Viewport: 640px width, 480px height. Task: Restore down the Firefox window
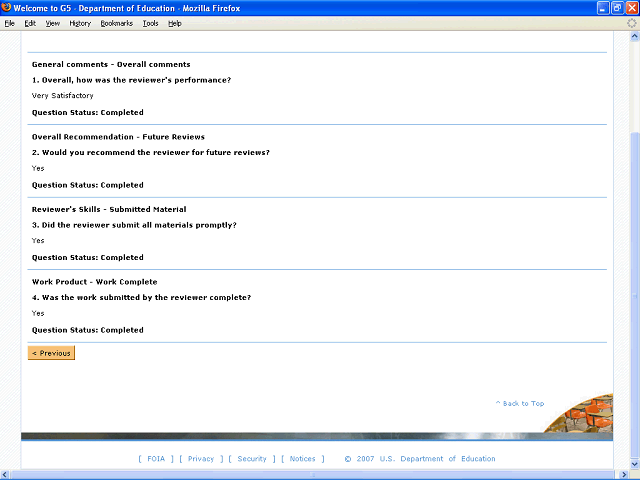point(618,8)
